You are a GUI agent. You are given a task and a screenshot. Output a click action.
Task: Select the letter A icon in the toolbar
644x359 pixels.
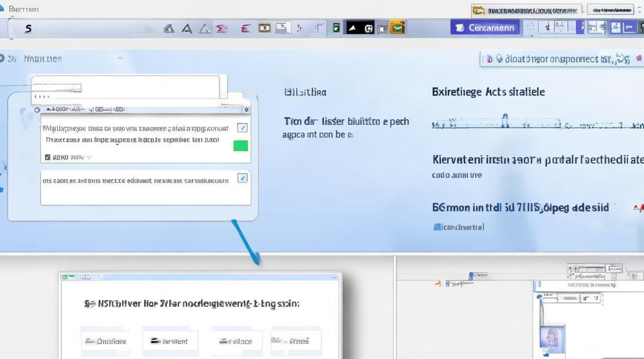pos(187,29)
